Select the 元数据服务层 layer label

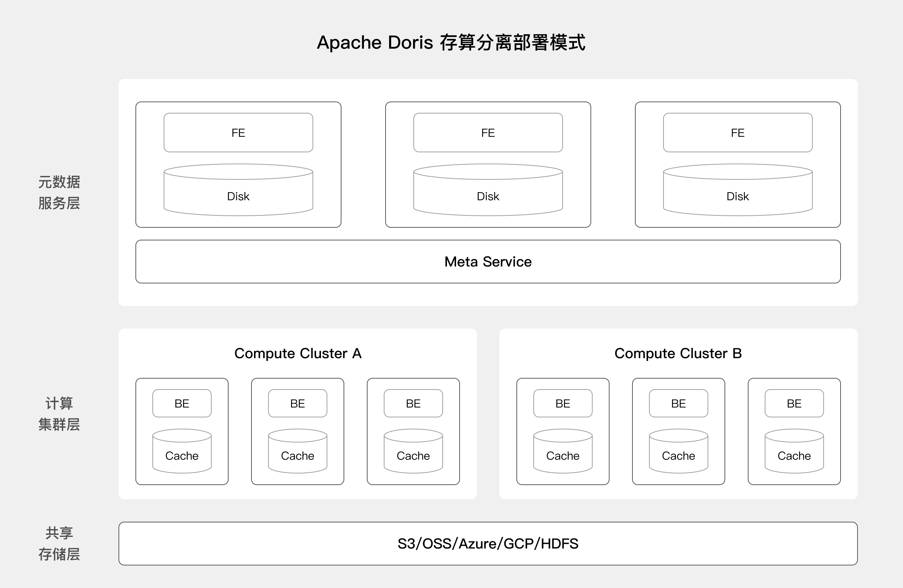[x=59, y=192]
